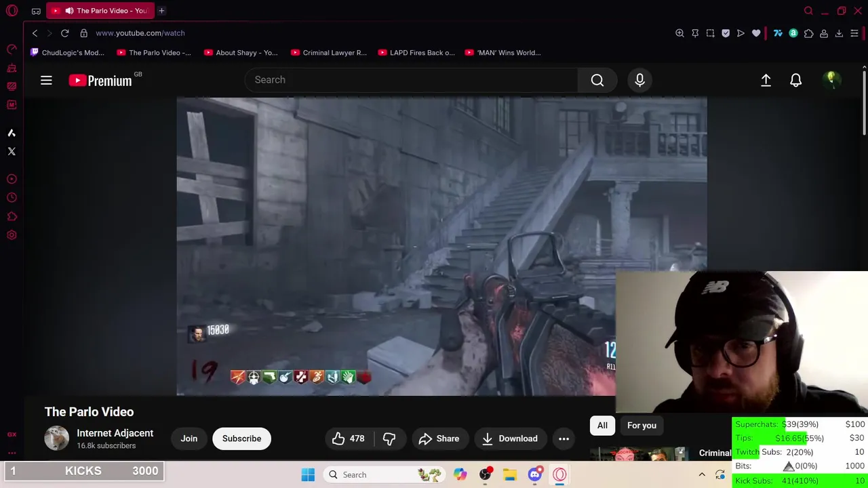Subscribe to Internet Adjacent

click(x=241, y=439)
